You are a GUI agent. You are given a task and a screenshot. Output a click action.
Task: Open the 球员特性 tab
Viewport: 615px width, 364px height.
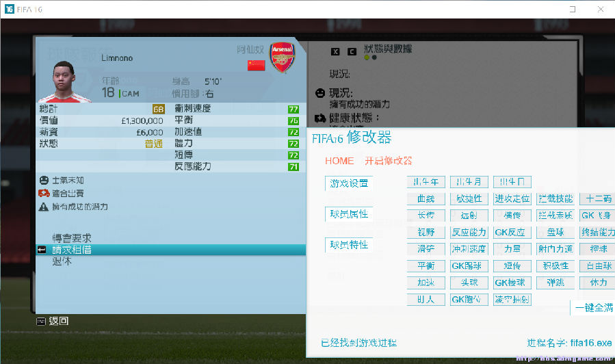point(349,245)
